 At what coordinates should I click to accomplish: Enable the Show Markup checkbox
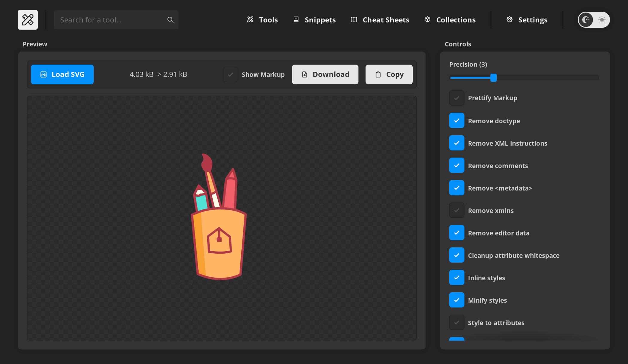(x=230, y=74)
